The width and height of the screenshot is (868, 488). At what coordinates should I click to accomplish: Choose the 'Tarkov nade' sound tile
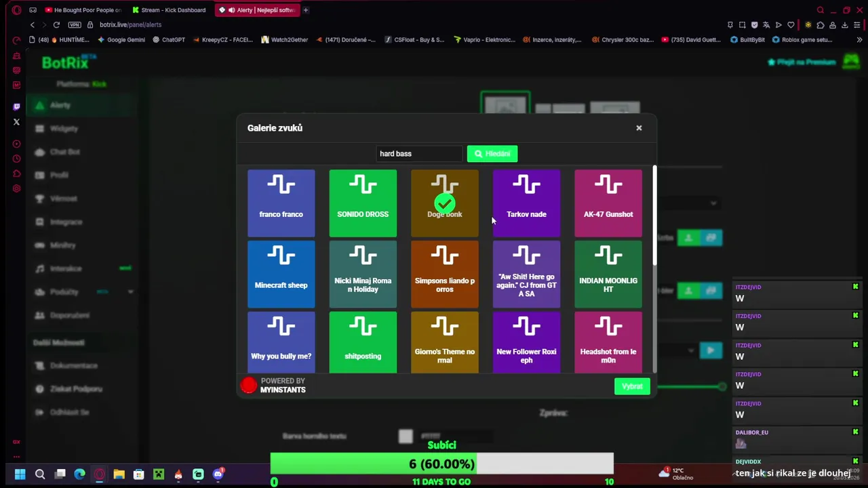(526, 203)
